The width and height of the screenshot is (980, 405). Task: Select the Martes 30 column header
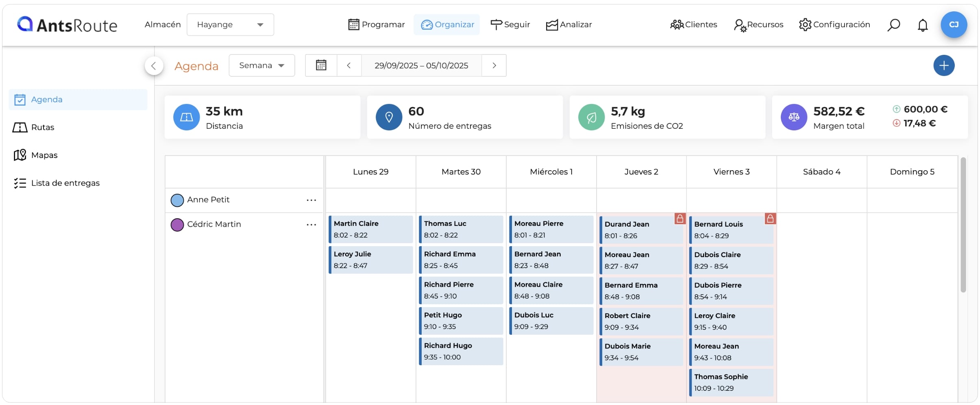461,172
